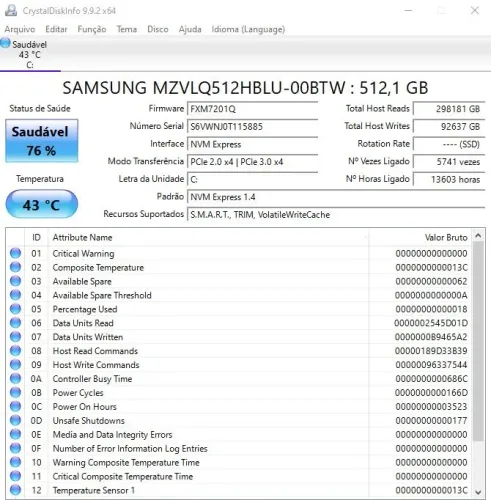Screen dimensions: 491x500
Task: Click the blue status icon for Composite Temperature
Action: [x=15, y=267]
